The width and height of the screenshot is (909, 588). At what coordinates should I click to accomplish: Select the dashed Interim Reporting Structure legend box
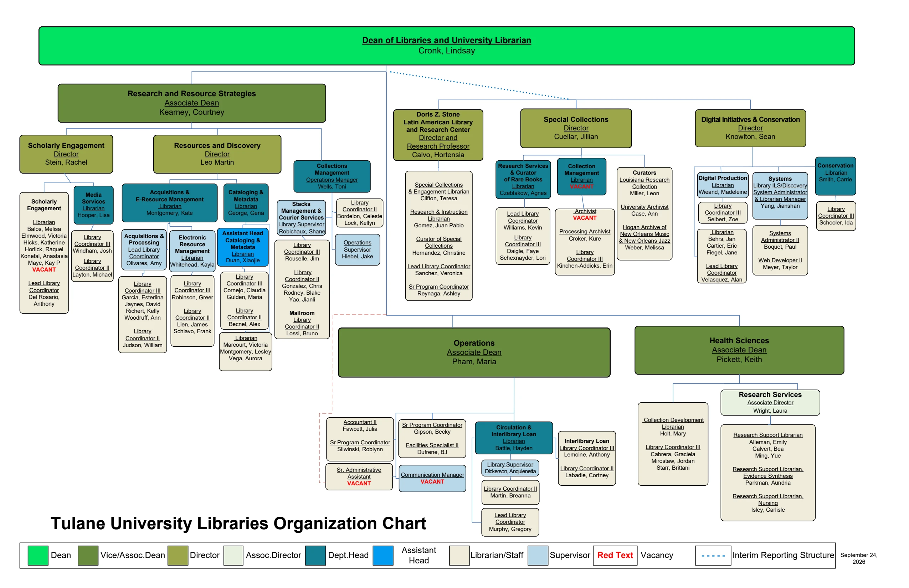(x=713, y=556)
